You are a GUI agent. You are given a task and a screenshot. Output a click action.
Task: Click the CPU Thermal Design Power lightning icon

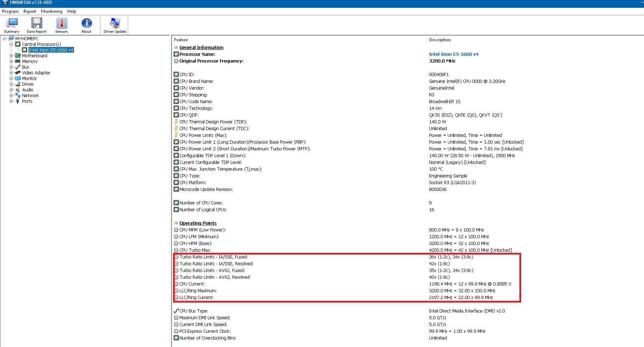(x=176, y=122)
